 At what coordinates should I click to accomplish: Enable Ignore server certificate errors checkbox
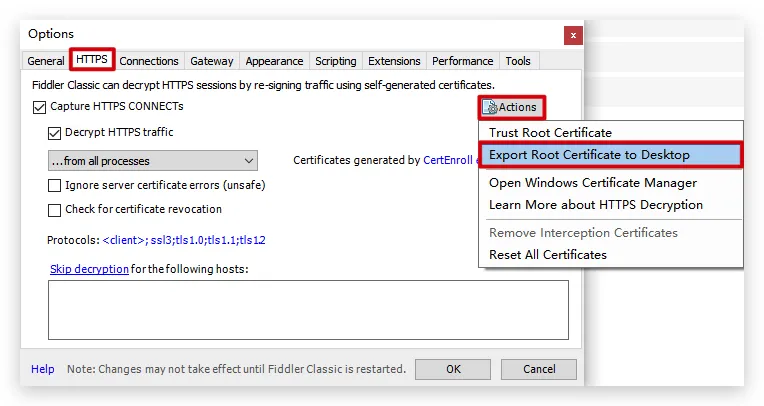(x=54, y=185)
